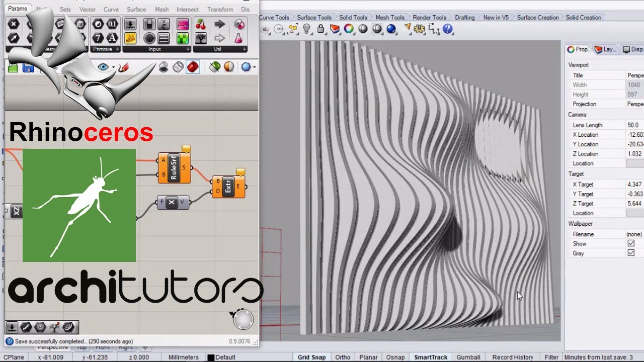Open the sketch pencil tool

pyautogui.click(x=124, y=67)
